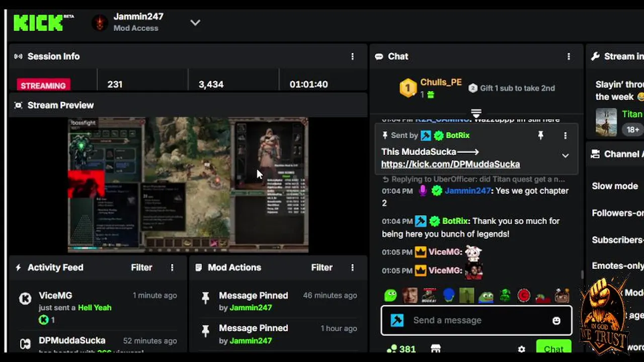Viewport: 644px width, 362px height.
Task: Click the microphone badge beside Jammin247
Action: [423, 191]
